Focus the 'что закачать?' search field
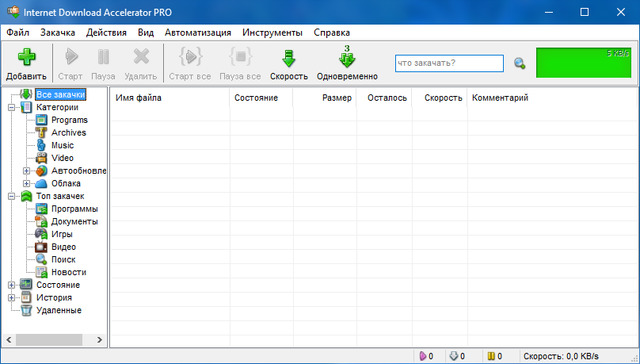This screenshot has height=364, width=640. tap(449, 63)
